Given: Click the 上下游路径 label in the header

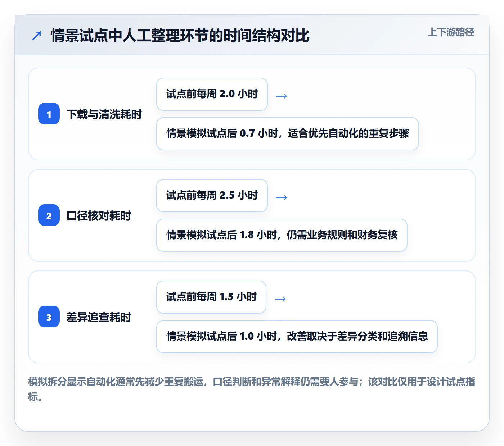Looking at the screenshot, I should pos(451,32).
